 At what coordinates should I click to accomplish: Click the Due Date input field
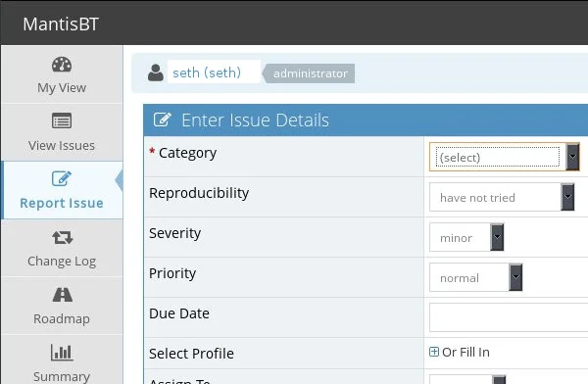click(x=509, y=317)
